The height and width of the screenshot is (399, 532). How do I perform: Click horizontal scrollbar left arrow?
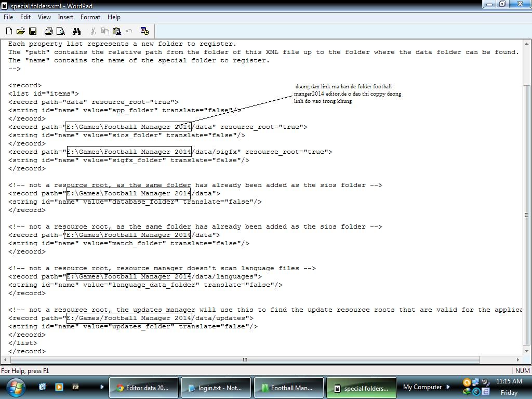[x=5, y=360]
